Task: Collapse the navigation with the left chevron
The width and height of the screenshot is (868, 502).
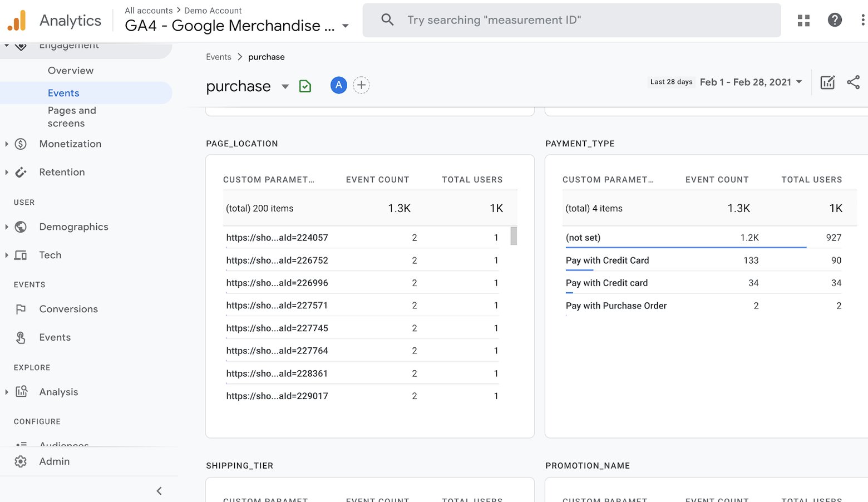Action: 159,490
